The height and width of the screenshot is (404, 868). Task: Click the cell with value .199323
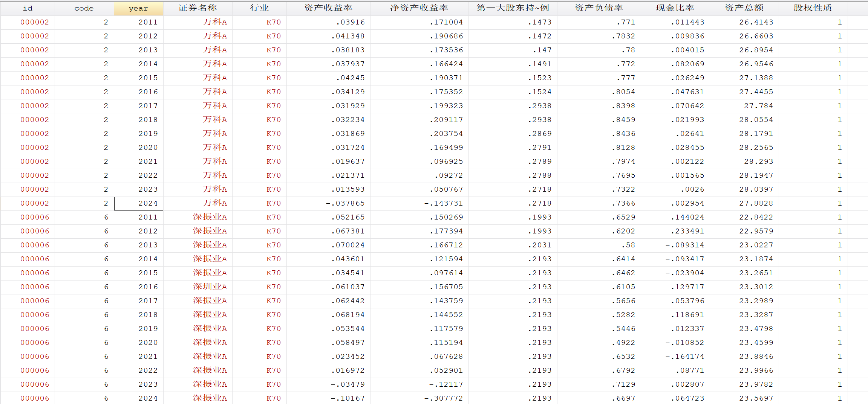click(x=419, y=106)
